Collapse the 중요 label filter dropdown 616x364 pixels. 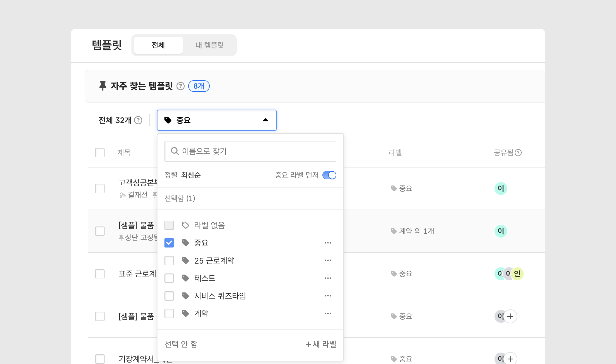tap(265, 120)
